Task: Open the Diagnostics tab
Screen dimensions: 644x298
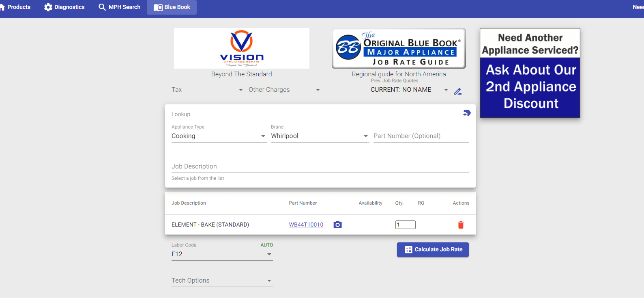Action: point(64,7)
